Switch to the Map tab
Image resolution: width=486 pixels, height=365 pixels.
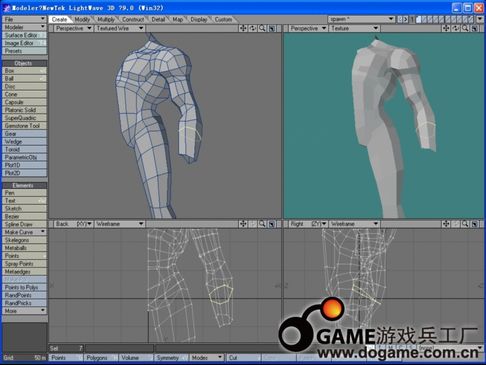click(178, 19)
